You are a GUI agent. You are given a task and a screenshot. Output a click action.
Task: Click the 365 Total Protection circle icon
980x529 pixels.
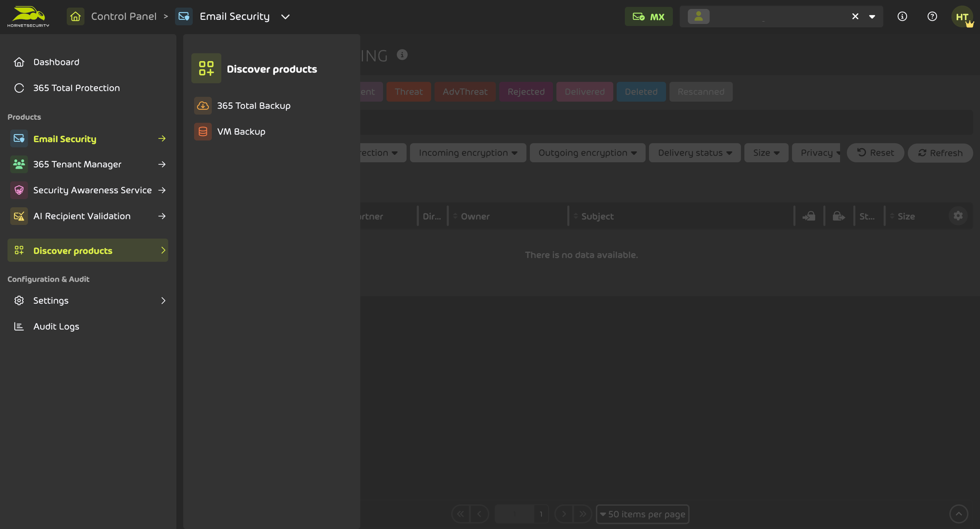(19, 88)
